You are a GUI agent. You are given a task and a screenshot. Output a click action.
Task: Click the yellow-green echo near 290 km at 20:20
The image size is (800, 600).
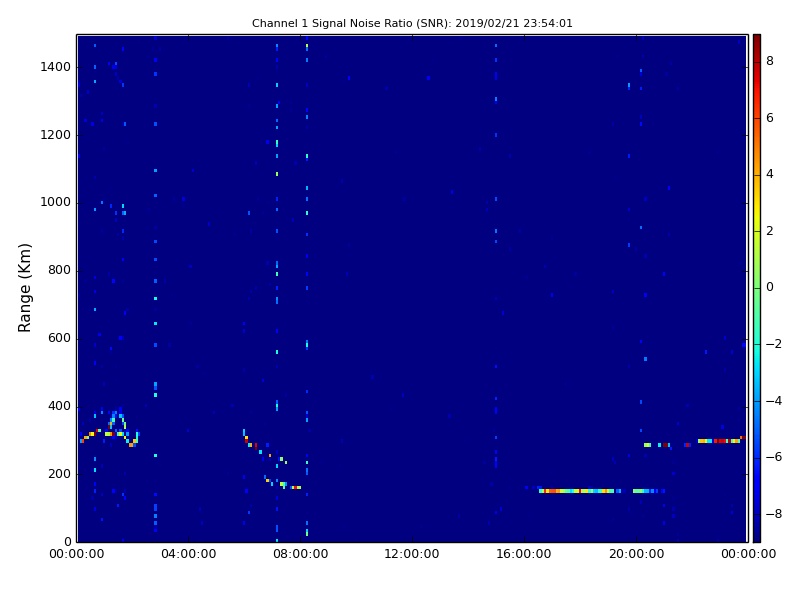[x=647, y=445]
